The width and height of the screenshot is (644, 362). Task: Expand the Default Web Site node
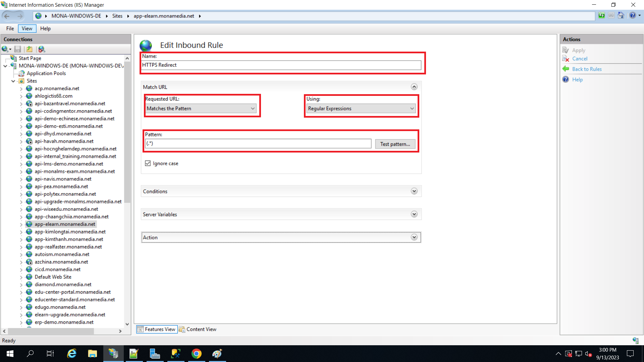pyautogui.click(x=21, y=277)
